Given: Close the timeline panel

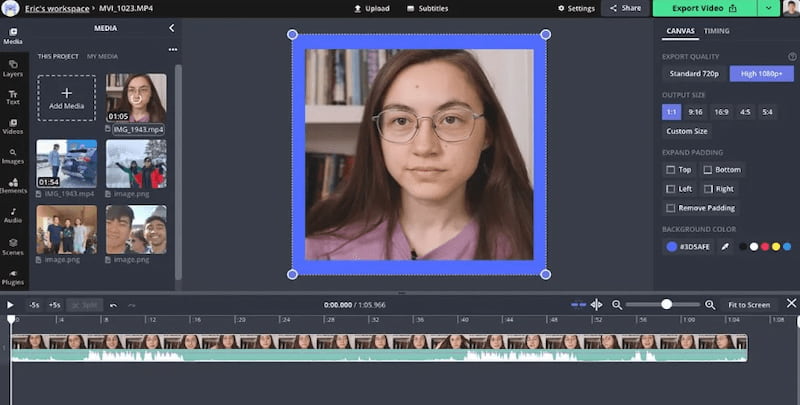Looking at the screenshot, I should tap(791, 303).
